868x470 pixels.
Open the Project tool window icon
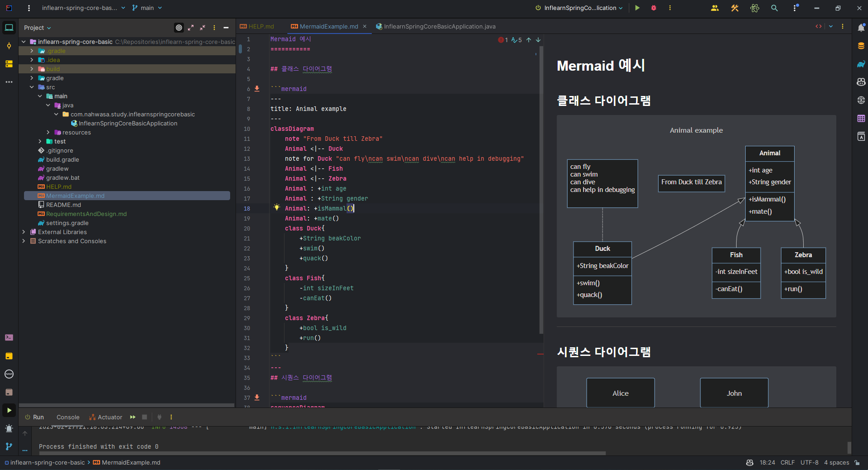click(9, 28)
